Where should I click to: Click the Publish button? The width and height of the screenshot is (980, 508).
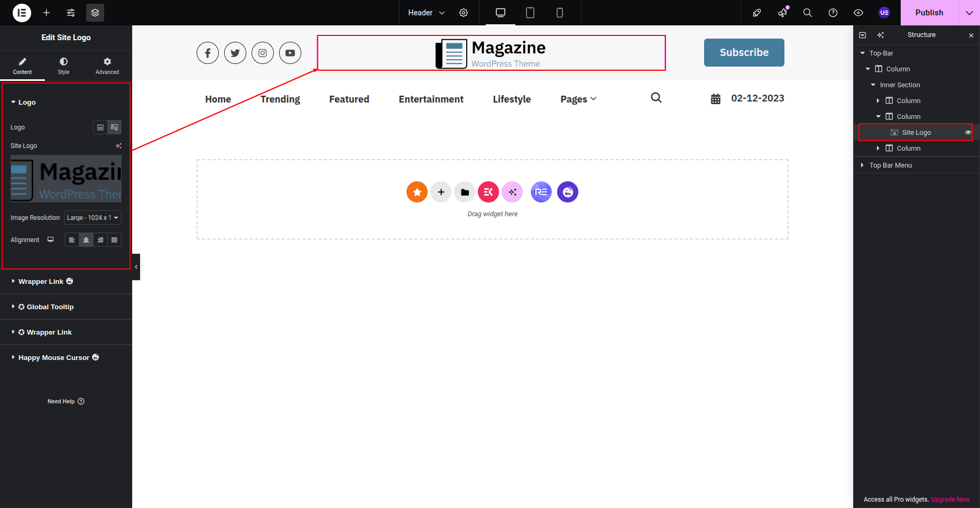coord(929,13)
